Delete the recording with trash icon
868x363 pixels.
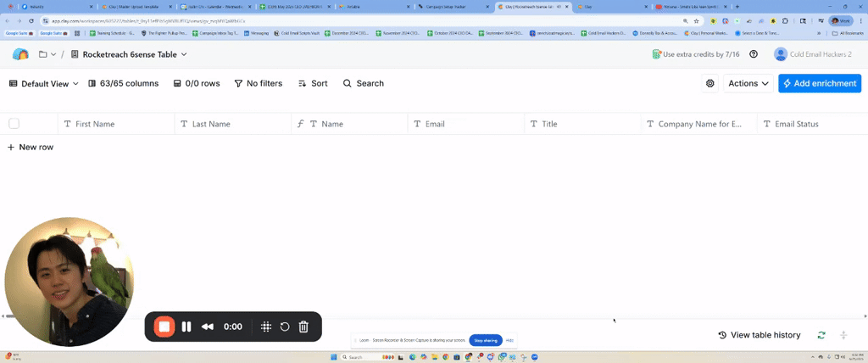point(303,327)
